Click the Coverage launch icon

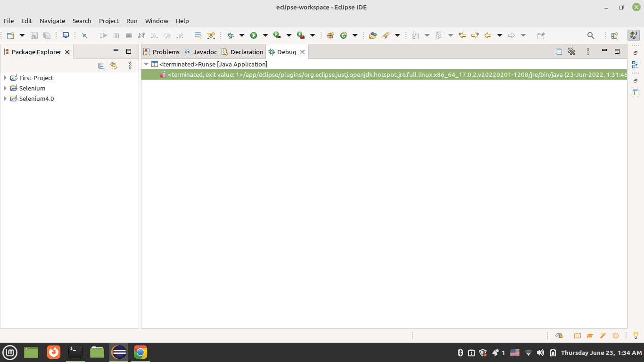point(277,35)
